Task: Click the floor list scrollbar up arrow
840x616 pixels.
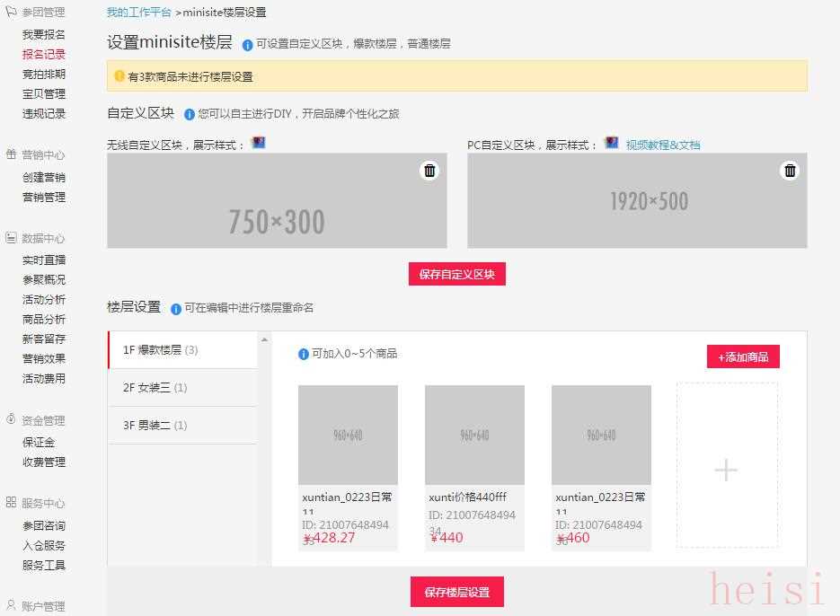Action: pyautogui.click(x=264, y=339)
